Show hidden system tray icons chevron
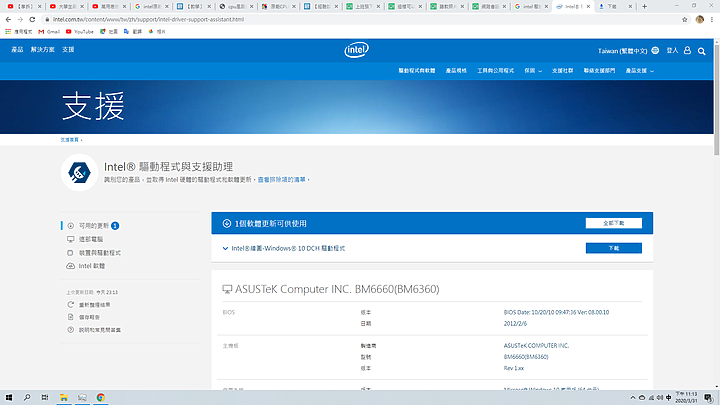This screenshot has width=720, height=405. click(632, 398)
